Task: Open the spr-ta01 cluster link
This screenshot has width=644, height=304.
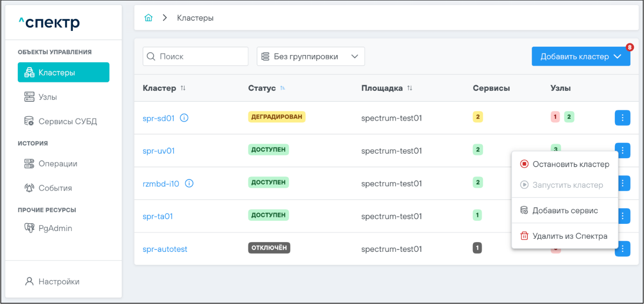Action: point(158,216)
